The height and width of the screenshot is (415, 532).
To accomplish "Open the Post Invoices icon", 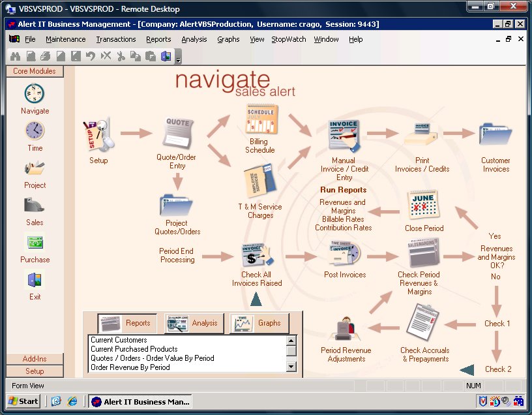I will (x=346, y=254).
